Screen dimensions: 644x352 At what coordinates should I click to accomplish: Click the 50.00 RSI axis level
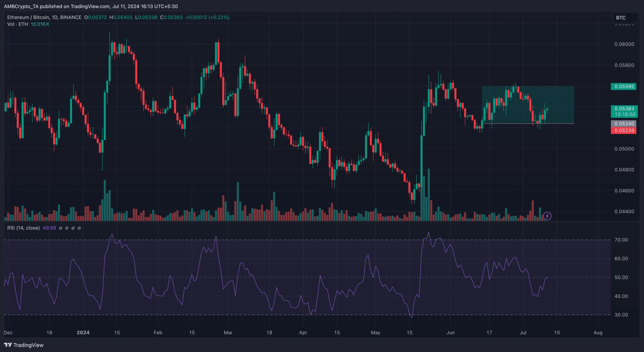click(621, 277)
